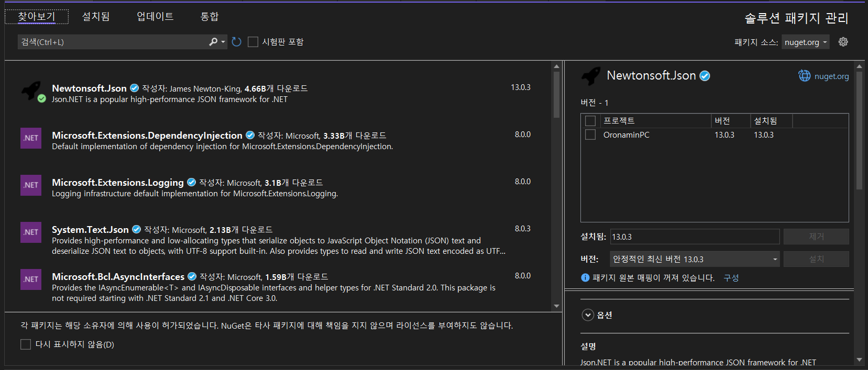Click verified badge of Microsoft.Extensions.DependencyInjection

tap(250, 135)
